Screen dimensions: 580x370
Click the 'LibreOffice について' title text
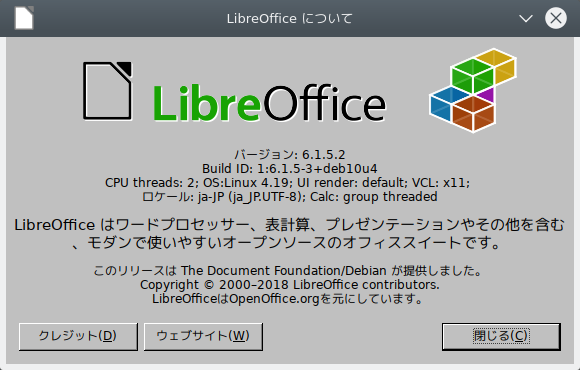click(290, 18)
